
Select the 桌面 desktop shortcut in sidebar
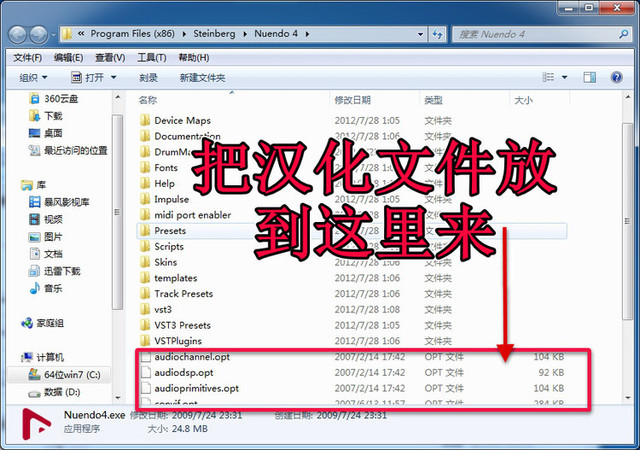pos(52,133)
